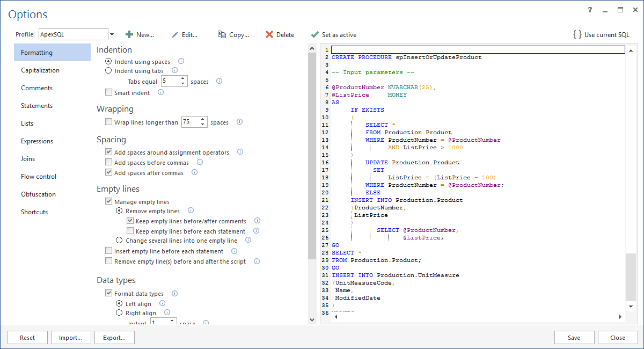This screenshot has width=644, height=349.
Task: Click the Use current SQL braces icon
Action: point(577,35)
